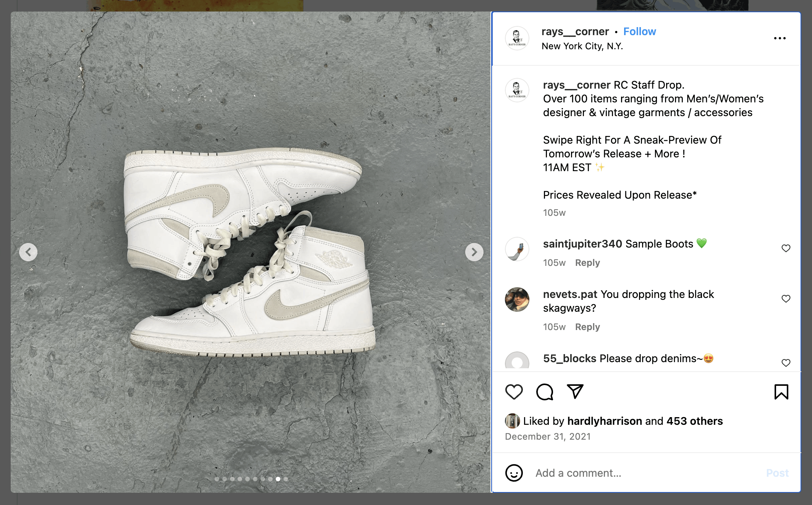Go to the previous carousel image
The height and width of the screenshot is (505, 812).
28,252
